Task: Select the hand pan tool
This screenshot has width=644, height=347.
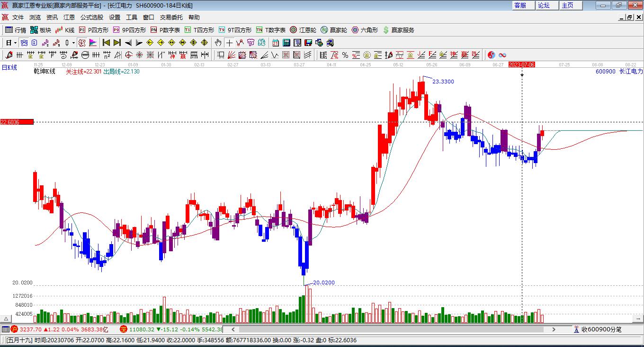Action: 218,43
